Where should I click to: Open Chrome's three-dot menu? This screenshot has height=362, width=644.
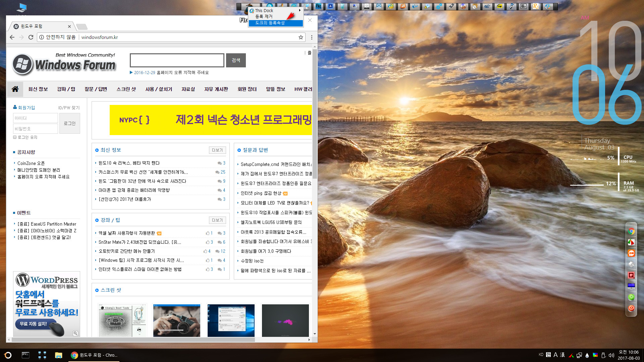click(312, 37)
